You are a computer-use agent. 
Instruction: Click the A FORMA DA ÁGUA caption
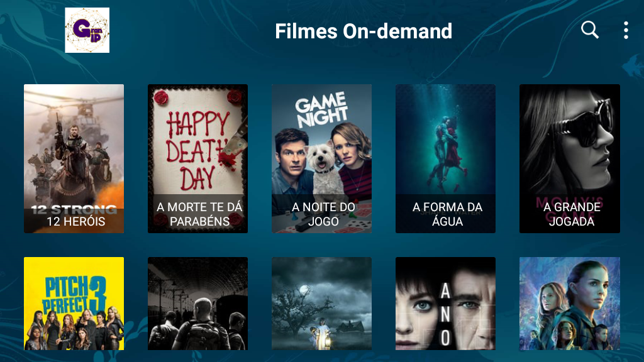[x=447, y=214]
